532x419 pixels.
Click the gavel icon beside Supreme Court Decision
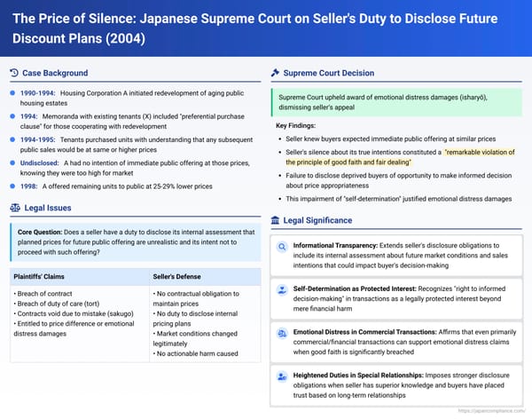275,73
